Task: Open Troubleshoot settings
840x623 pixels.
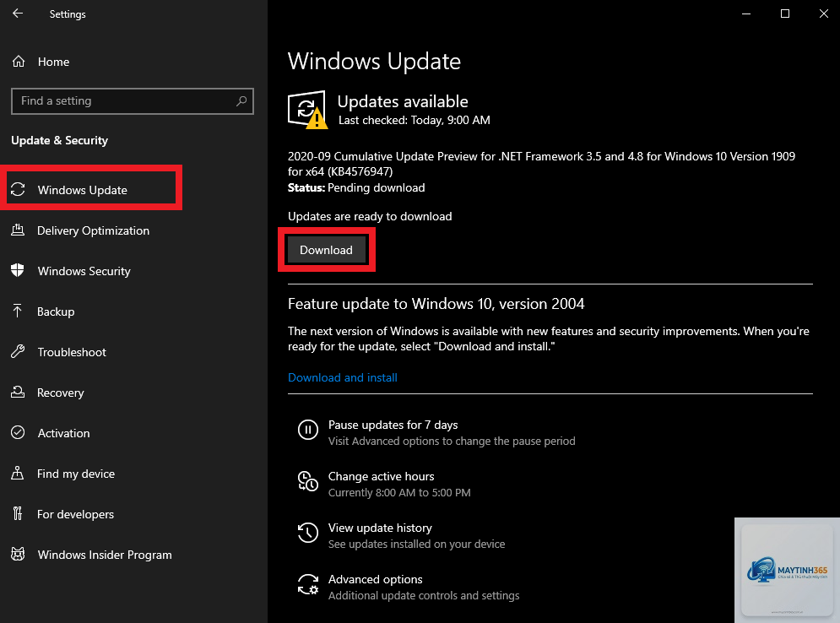Action: pos(71,352)
